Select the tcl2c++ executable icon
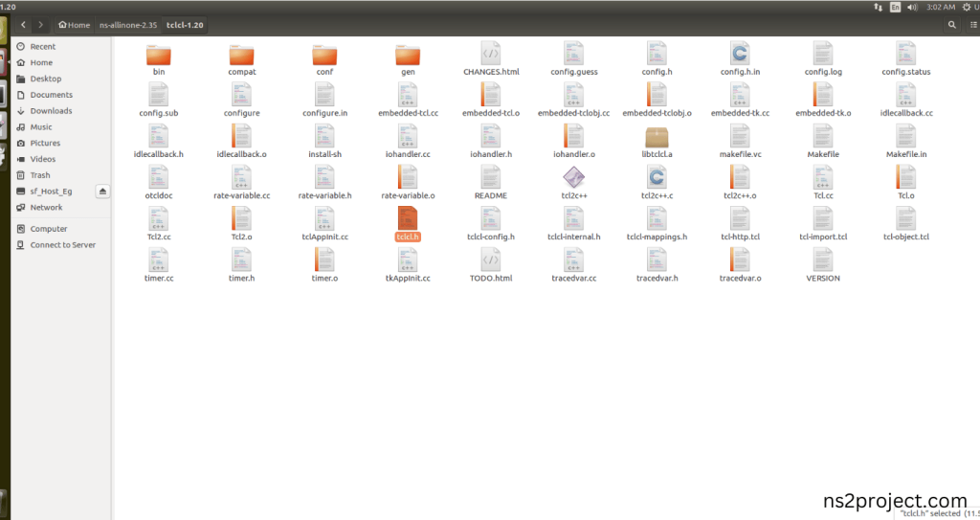The width and height of the screenshot is (980, 520). coord(573,178)
